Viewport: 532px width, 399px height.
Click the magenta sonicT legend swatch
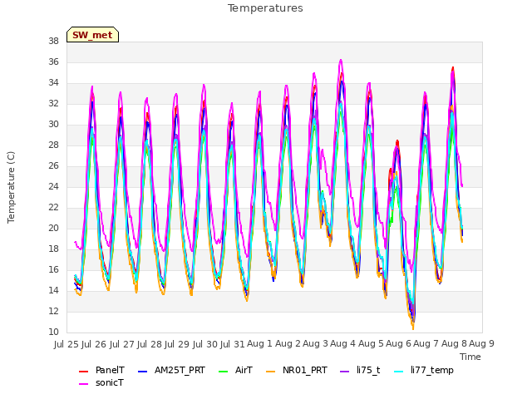[83, 384]
